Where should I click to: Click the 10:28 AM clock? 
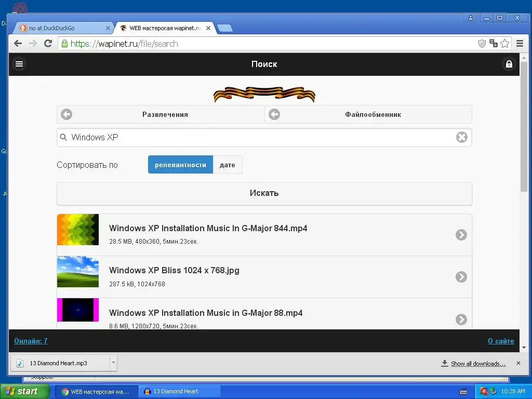pos(513,392)
